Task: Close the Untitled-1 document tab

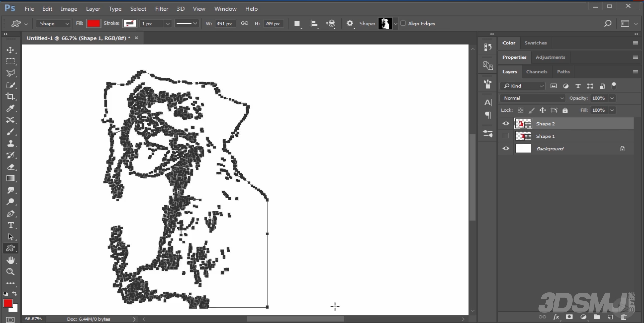Action: [136, 38]
